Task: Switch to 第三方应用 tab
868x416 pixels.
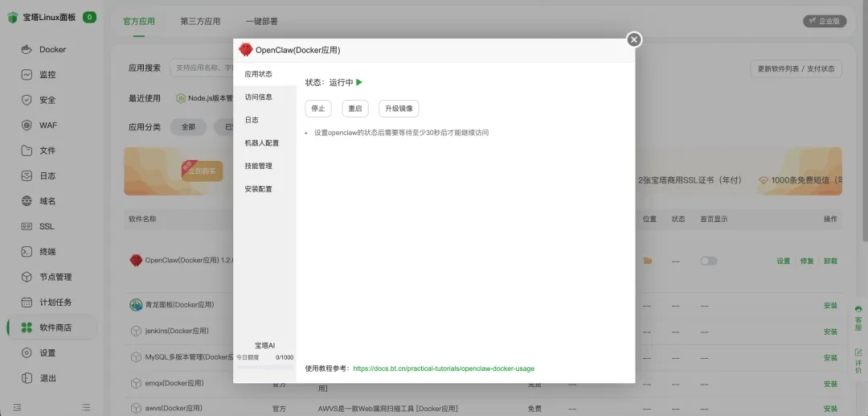Action: [200, 22]
